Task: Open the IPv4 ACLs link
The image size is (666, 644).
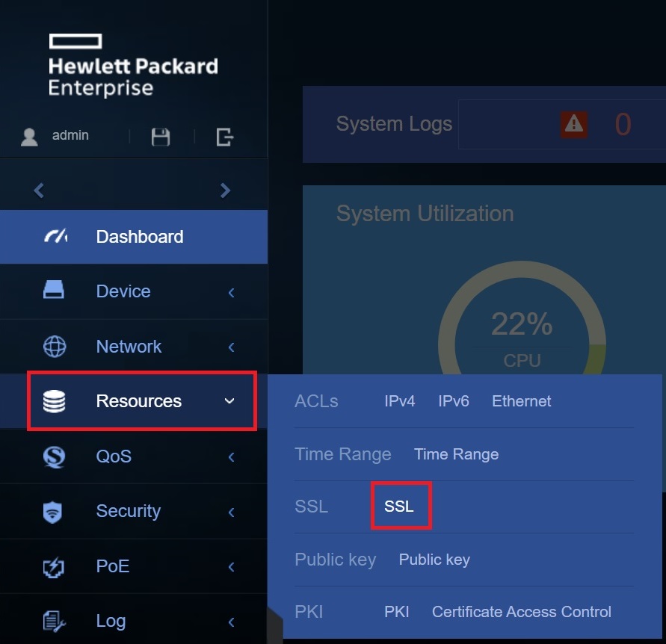Action: click(399, 401)
